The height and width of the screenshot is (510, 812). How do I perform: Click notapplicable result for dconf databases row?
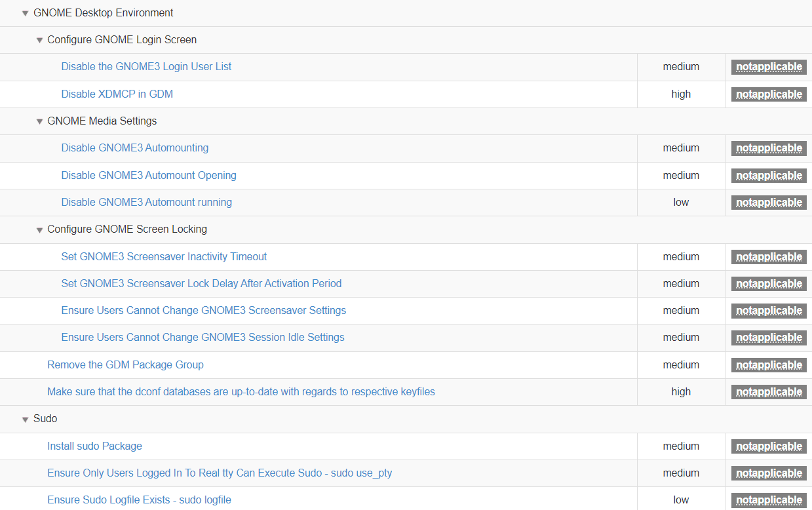tap(769, 392)
